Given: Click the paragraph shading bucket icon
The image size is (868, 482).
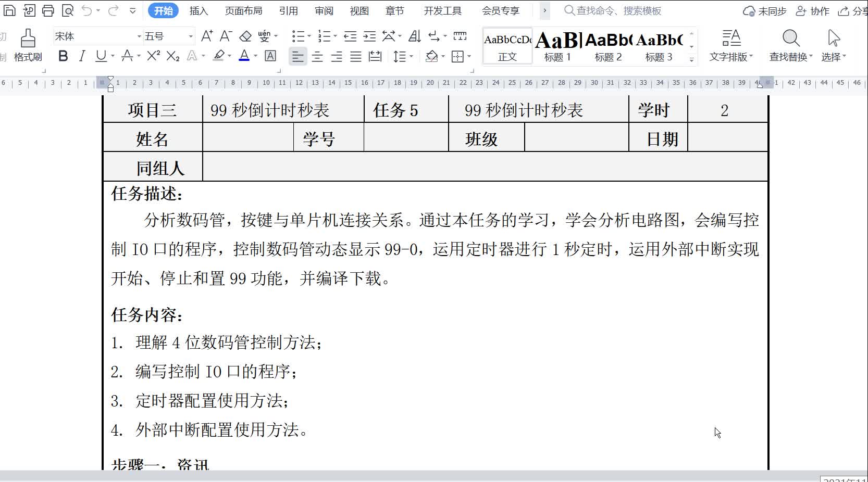Looking at the screenshot, I should [431, 56].
